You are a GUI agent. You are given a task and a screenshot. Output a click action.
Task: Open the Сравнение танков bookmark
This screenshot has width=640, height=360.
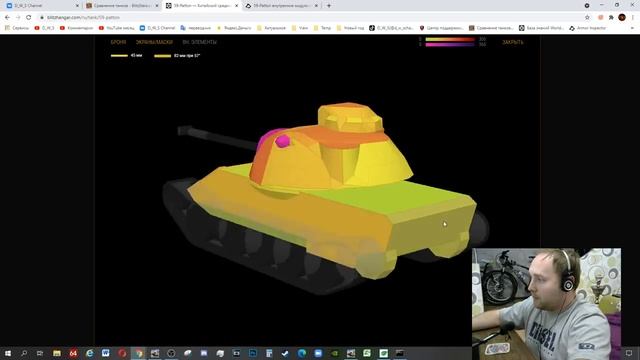tap(491, 28)
